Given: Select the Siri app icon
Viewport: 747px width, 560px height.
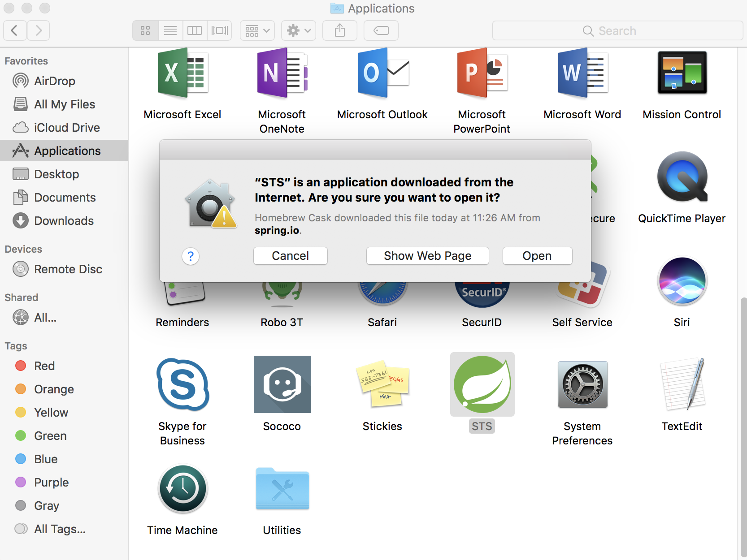Looking at the screenshot, I should pos(682,281).
